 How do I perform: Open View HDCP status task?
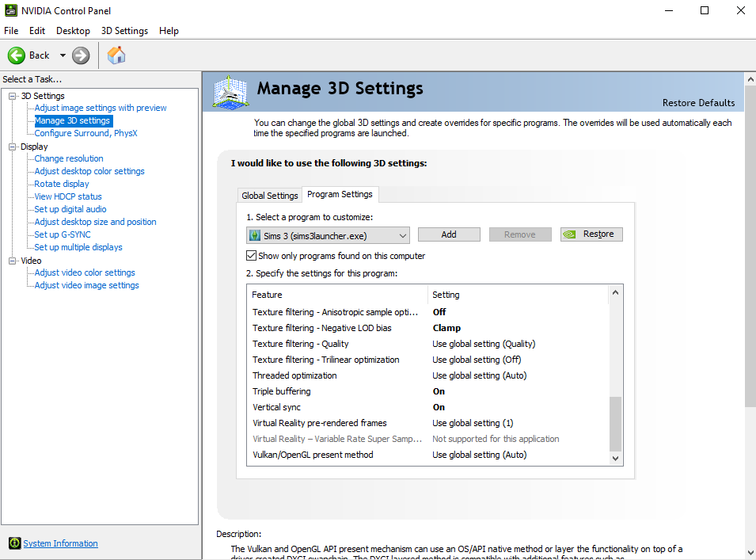coord(68,196)
